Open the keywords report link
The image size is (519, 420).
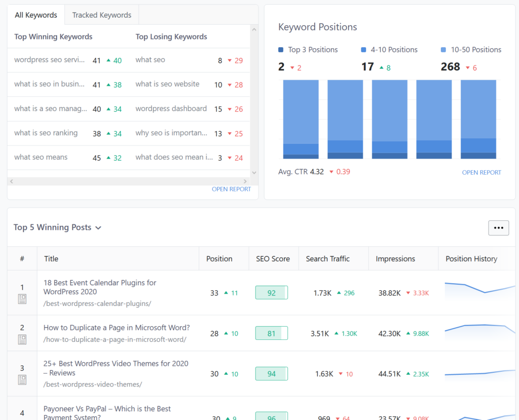pos(231,189)
